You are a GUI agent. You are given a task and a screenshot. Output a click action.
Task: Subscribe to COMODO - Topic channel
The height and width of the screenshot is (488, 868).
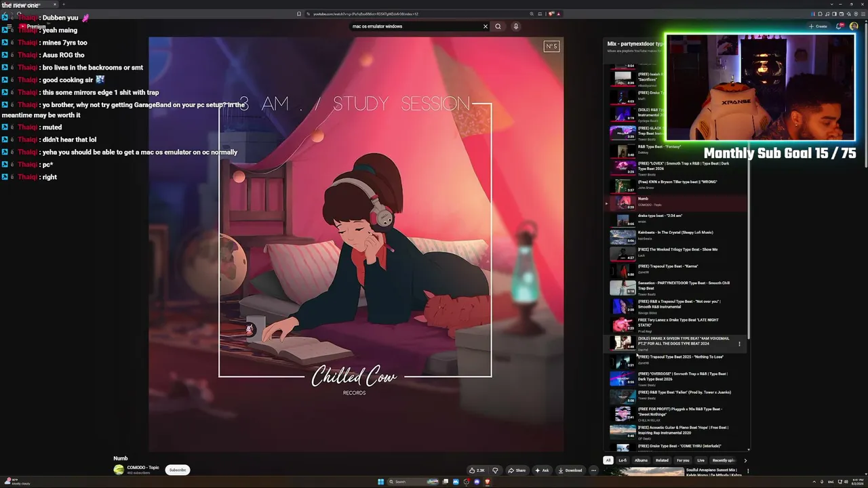(178, 470)
